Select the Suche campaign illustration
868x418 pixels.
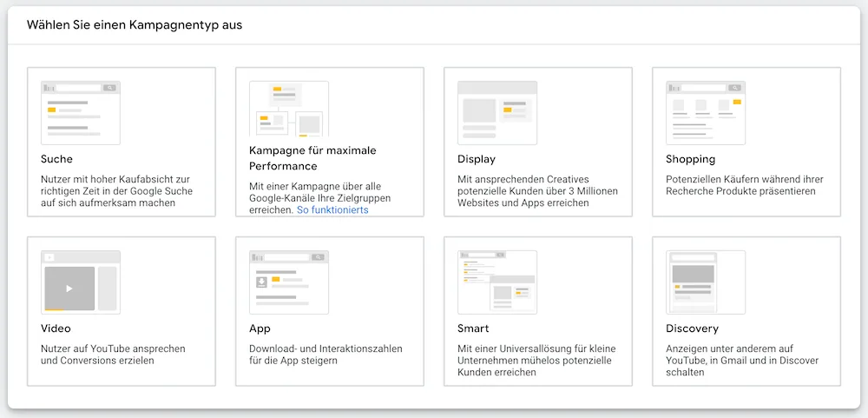tap(80, 113)
